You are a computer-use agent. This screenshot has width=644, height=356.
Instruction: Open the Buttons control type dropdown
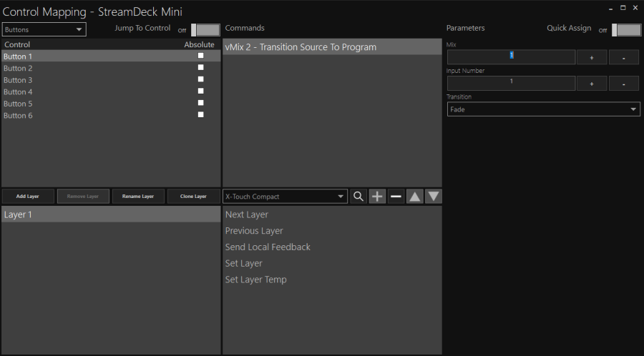[44, 30]
